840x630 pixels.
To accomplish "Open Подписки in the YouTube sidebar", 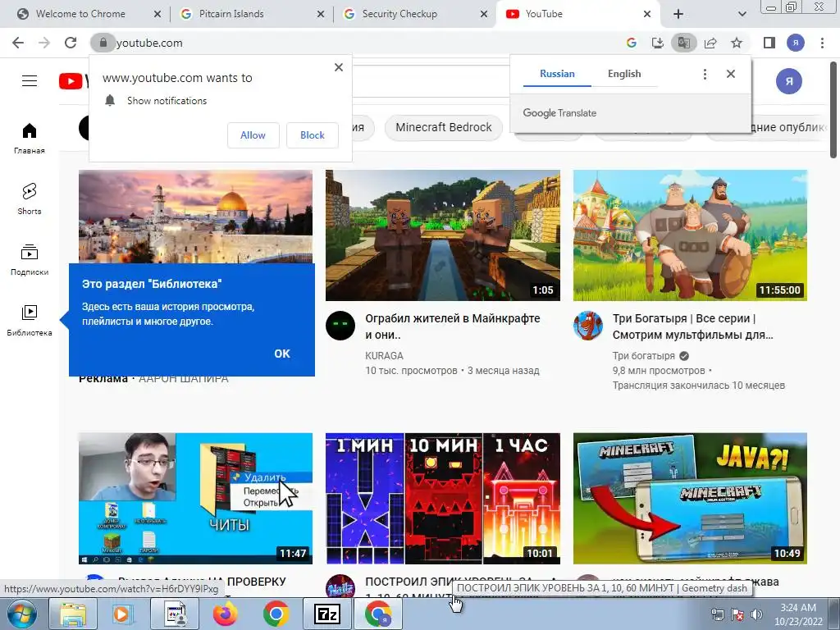I will (30, 260).
